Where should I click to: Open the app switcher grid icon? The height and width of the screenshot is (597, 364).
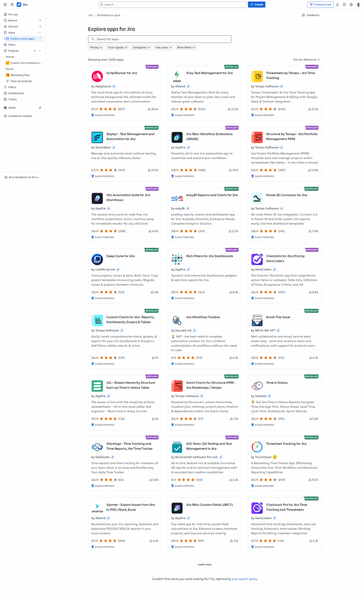click(x=12, y=5)
